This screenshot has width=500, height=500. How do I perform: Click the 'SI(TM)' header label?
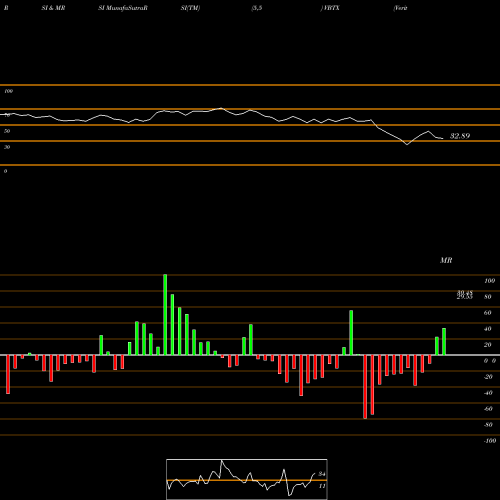pyautogui.click(x=190, y=8)
